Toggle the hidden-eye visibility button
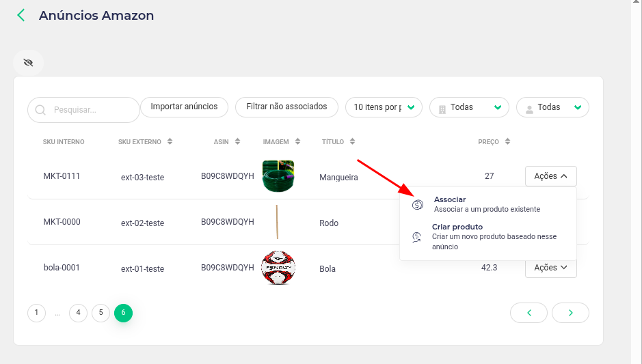The image size is (642, 364). pos(28,63)
